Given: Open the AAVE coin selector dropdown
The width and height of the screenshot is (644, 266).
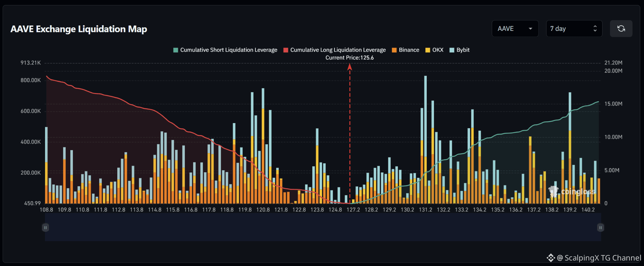Looking at the screenshot, I should point(515,29).
